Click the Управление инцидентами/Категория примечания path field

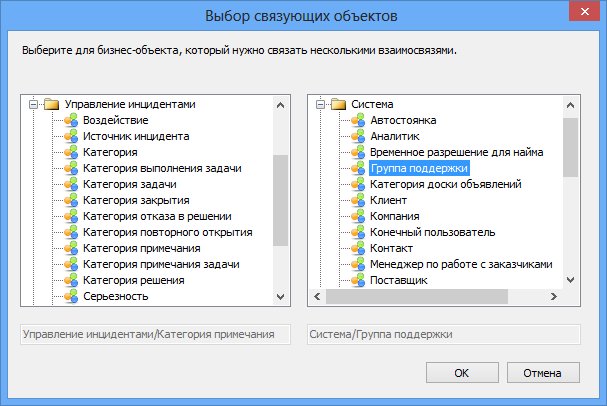point(155,334)
